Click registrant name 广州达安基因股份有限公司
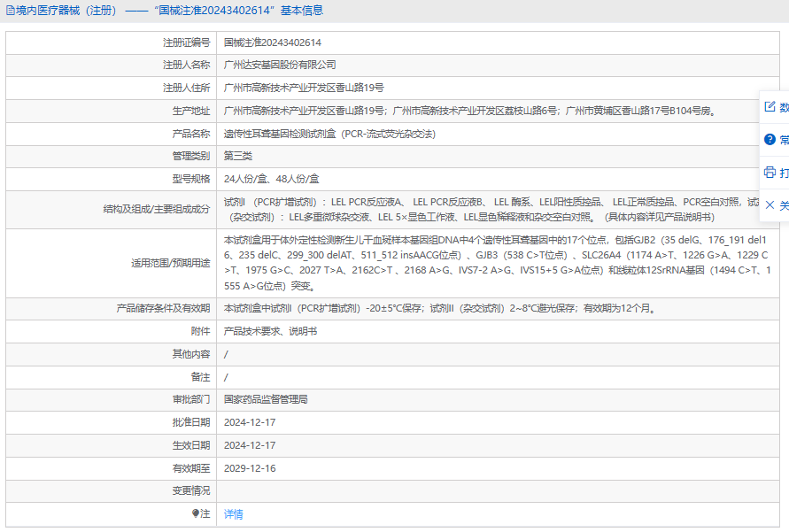The height and width of the screenshot is (532, 789). coord(280,65)
